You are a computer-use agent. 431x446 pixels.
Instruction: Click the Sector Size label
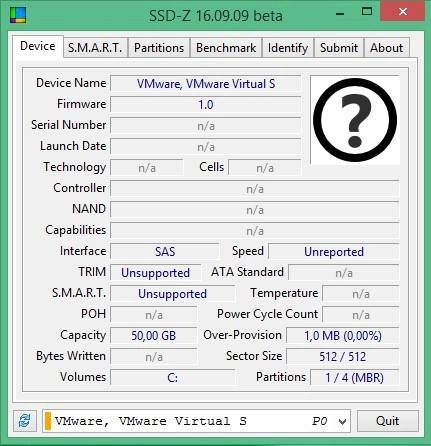pos(254,356)
